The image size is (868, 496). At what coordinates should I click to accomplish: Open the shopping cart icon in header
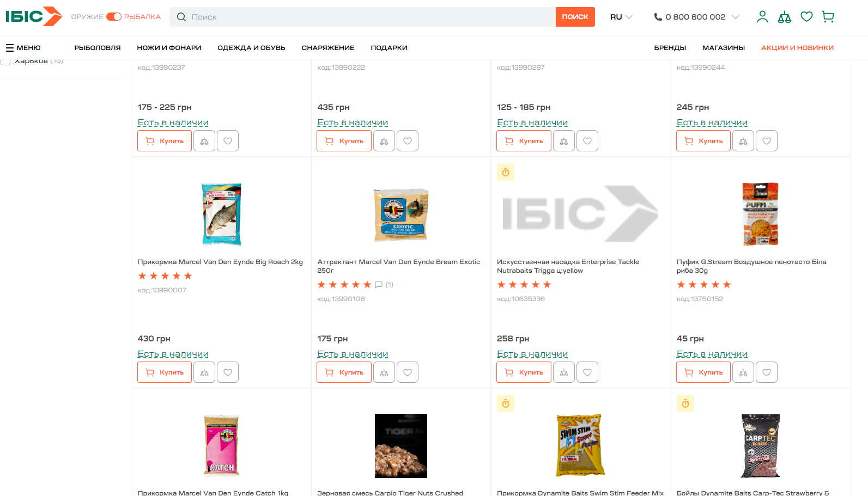coord(828,17)
